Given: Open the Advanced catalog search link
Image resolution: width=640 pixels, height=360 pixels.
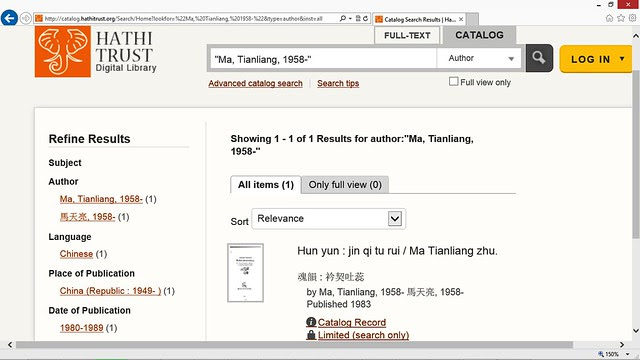Looking at the screenshot, I should click(256, 83).
